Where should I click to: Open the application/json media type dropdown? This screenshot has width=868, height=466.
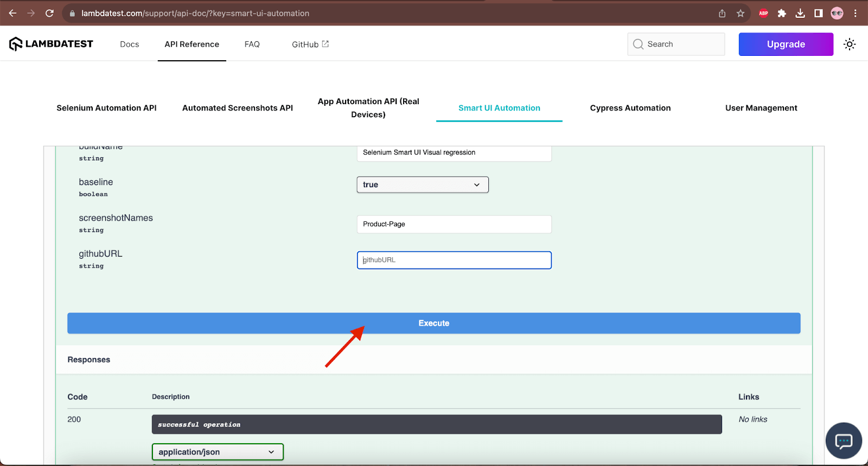pyautogui.click(x=218, y=452)
